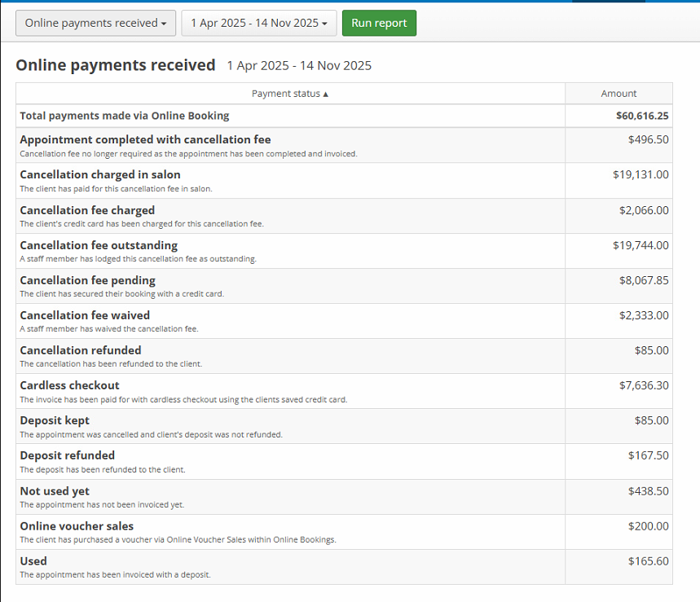Click description 'The cancellation has been refunded to the client.'
This screenshot has height=602, width=700.
pyautogui.click(x=111, y=364)
